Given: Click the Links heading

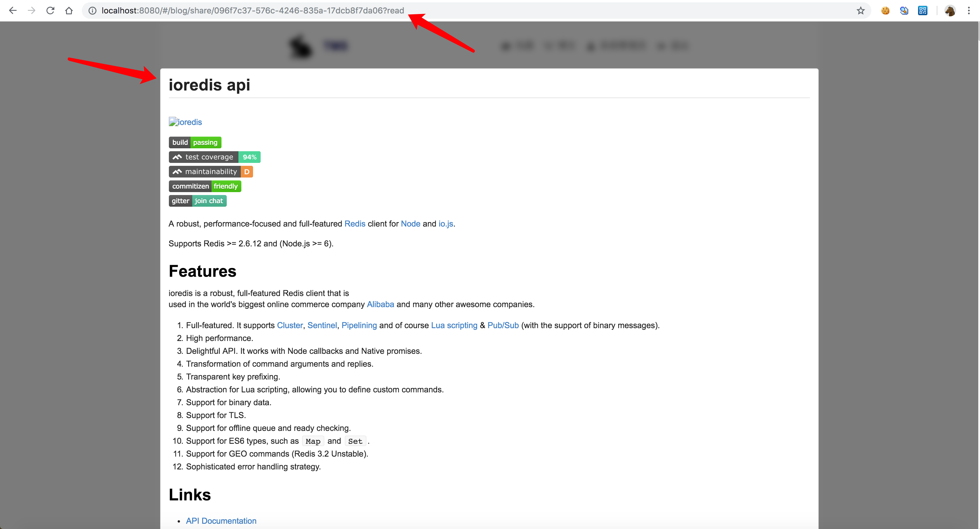Looking at the screenshot, I should click(x=189, y=495).
